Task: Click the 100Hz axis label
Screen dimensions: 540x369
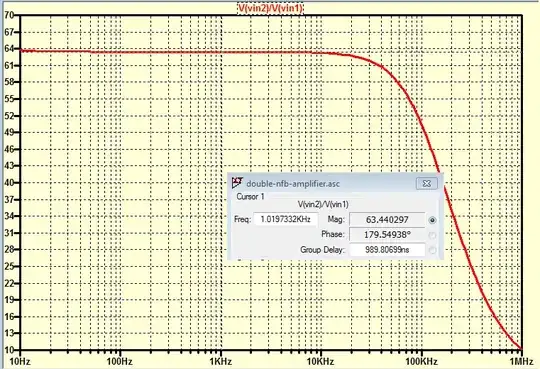Action: pos(120,361)
